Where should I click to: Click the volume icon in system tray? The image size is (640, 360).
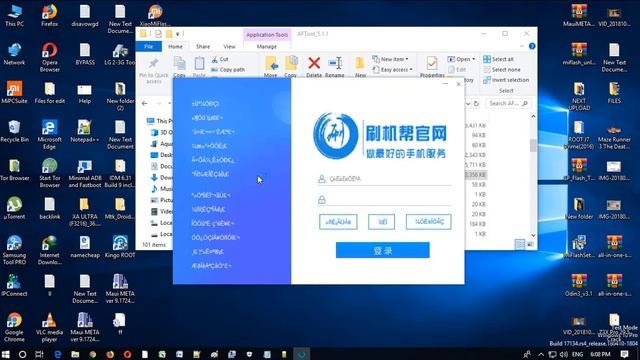(564, 354)
